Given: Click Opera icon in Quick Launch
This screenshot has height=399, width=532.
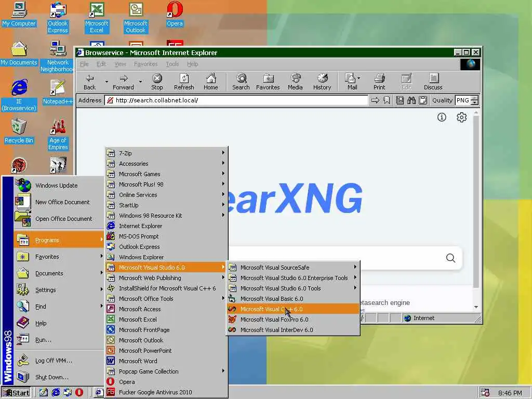Looking at the screenshot, I should (79, 393).
